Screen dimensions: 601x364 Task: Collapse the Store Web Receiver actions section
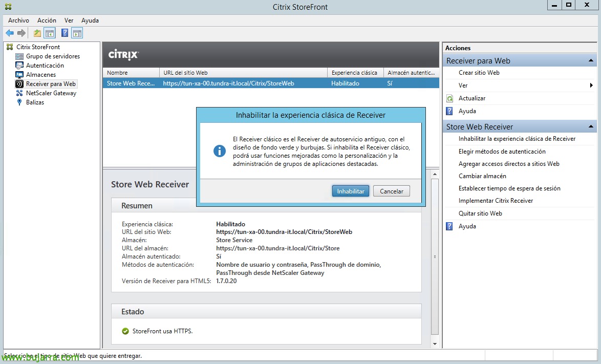pyautogui.click(x=591, y=126)
